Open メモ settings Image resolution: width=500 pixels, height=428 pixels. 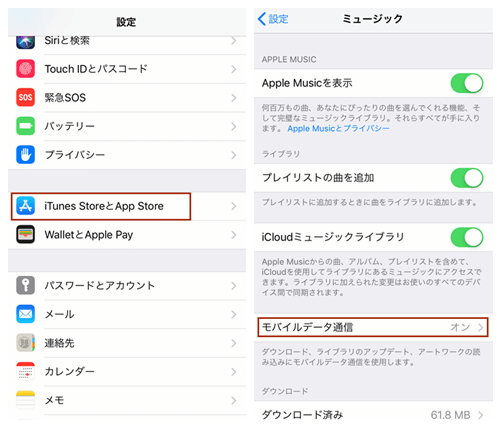point(127,400)
